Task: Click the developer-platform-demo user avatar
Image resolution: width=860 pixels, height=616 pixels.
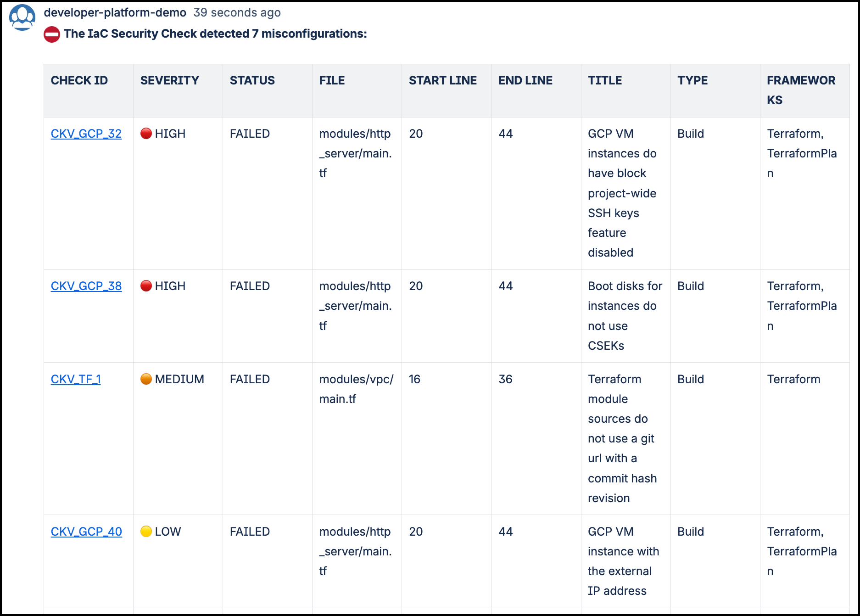Action: 22,18
